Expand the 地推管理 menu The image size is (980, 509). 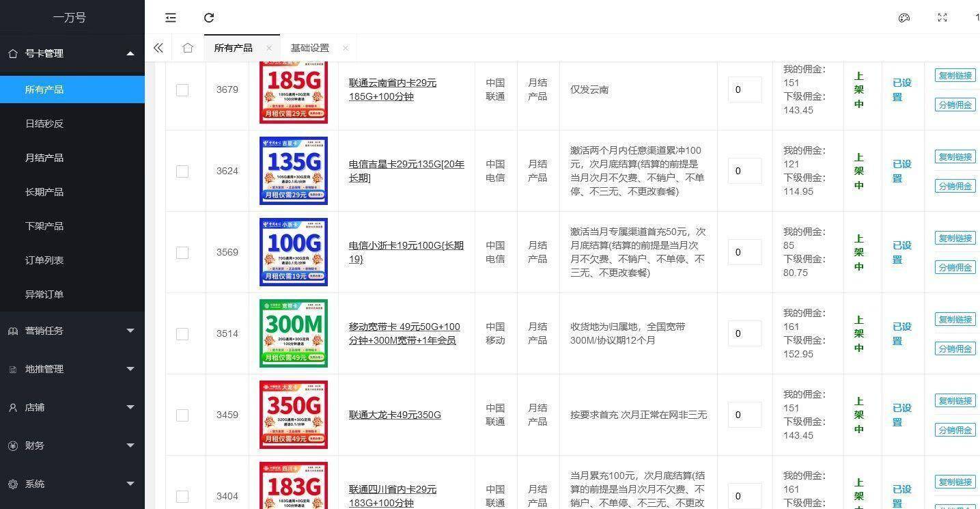pos(130,369)
